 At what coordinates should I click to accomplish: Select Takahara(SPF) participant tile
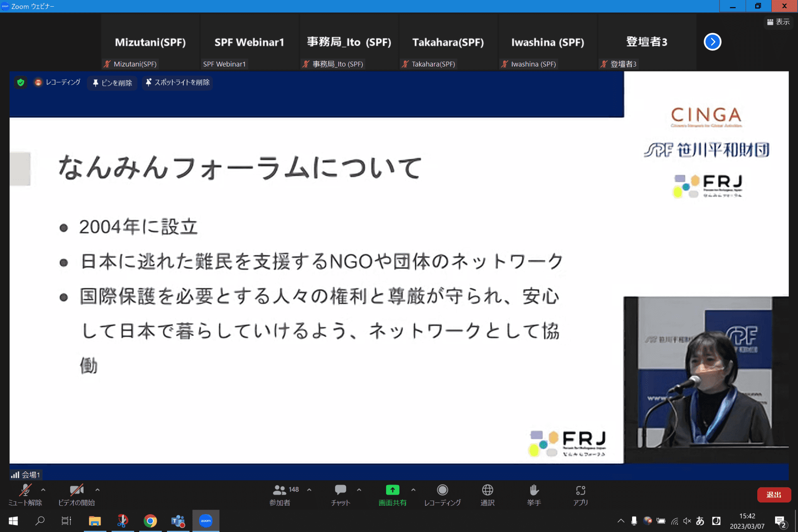click(x=448, y=42)
